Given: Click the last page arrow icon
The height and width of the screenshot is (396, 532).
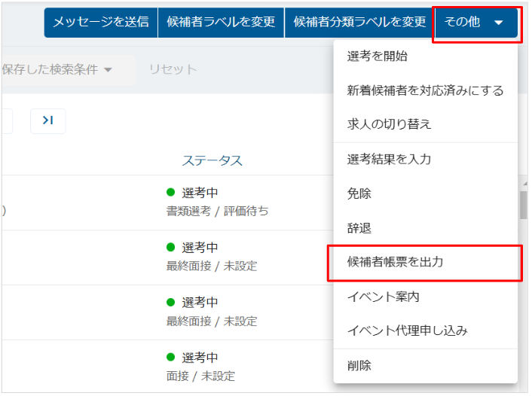Looking at the screenshot, I should [x=47, y=121].
